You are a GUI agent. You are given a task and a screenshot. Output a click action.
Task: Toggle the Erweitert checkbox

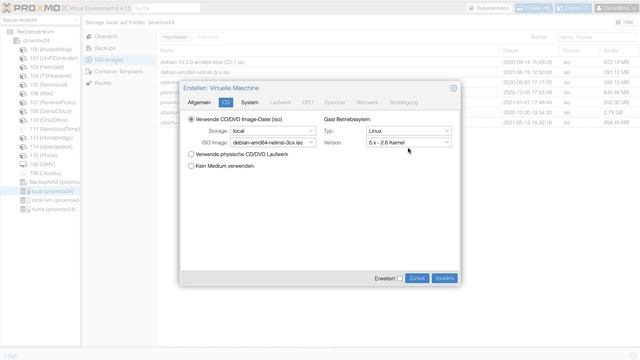pos(400,278)
